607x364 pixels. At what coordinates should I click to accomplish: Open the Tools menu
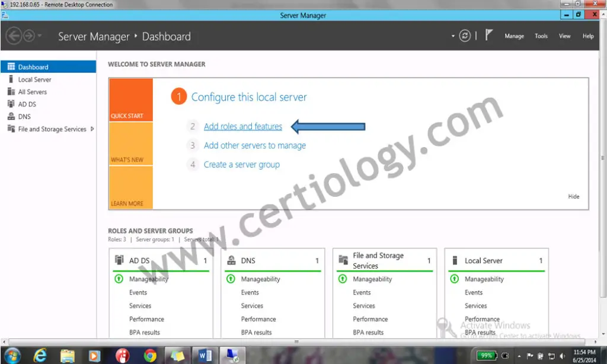pyautogui.click(x=541, y=36)
